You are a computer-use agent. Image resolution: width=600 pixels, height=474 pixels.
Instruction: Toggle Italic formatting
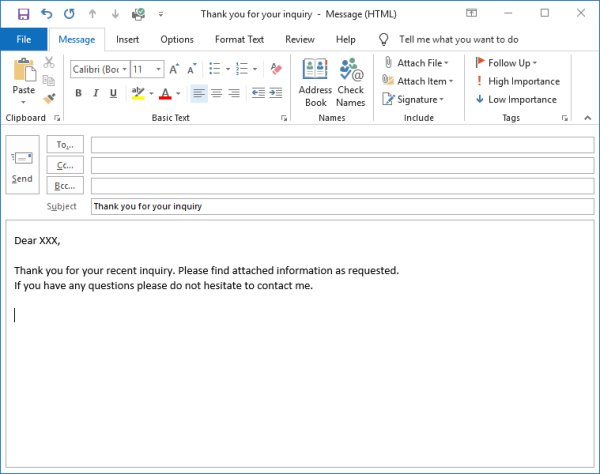(96, 93)
